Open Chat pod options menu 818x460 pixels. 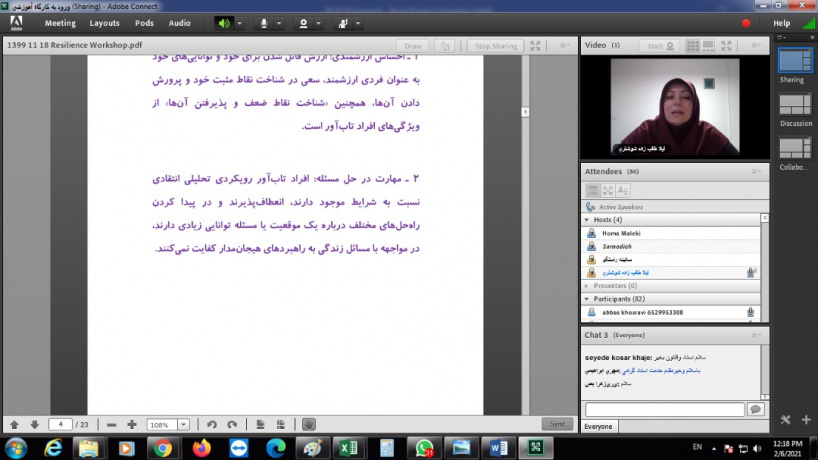tap(756, 335)
